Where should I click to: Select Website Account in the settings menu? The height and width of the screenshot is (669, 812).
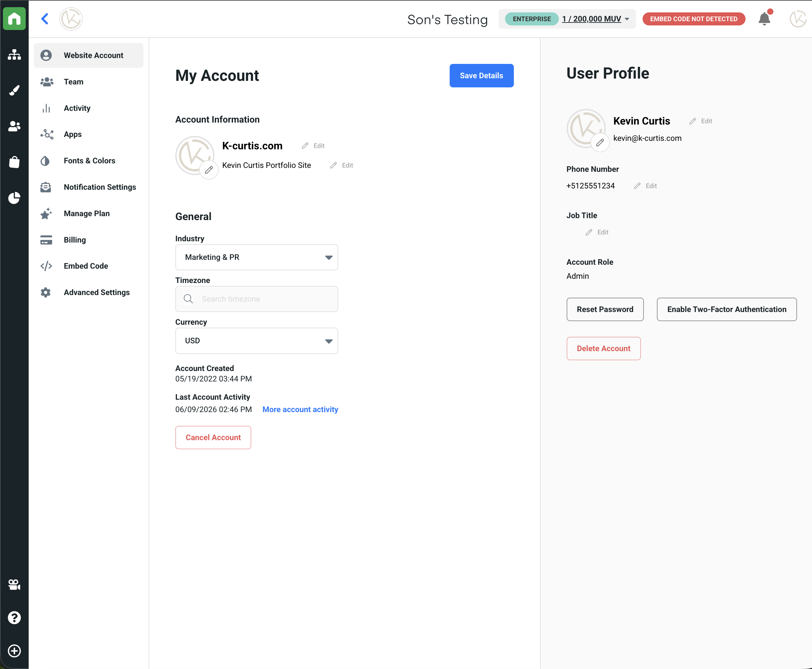(89, 55)
